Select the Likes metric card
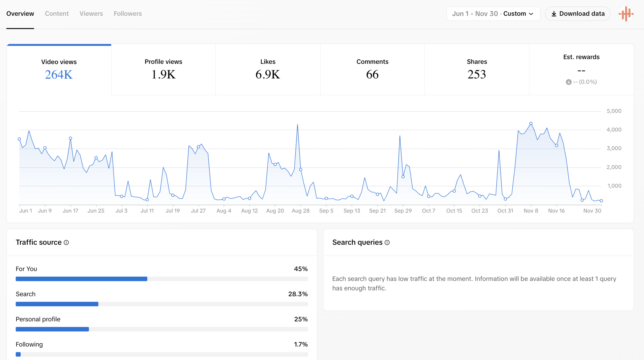 tap(268, 69)
